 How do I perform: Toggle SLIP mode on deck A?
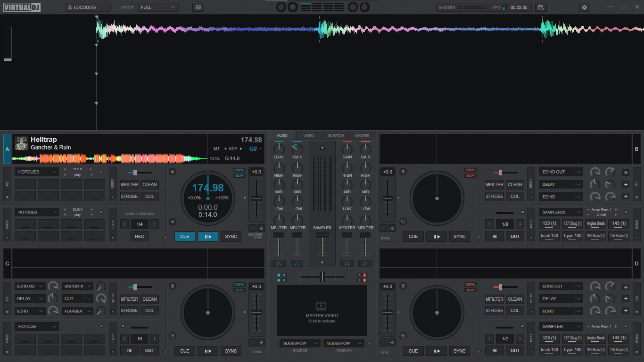coord(239,176)
